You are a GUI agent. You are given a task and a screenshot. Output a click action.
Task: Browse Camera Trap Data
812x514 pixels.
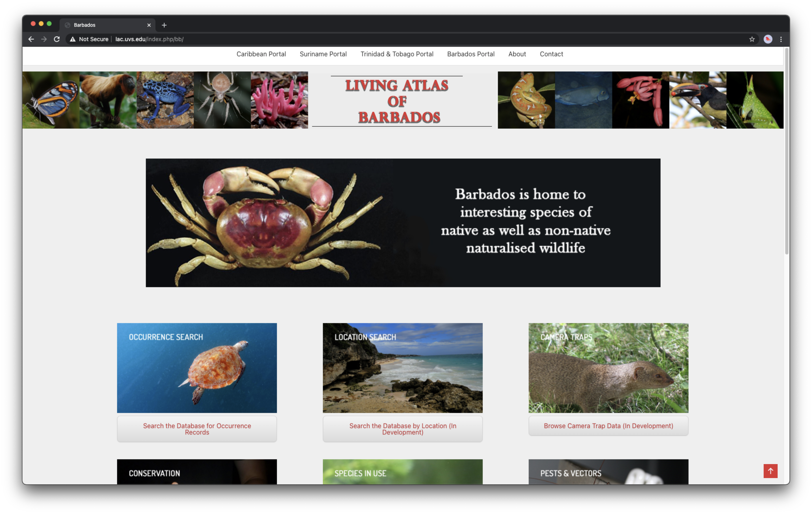608,426
